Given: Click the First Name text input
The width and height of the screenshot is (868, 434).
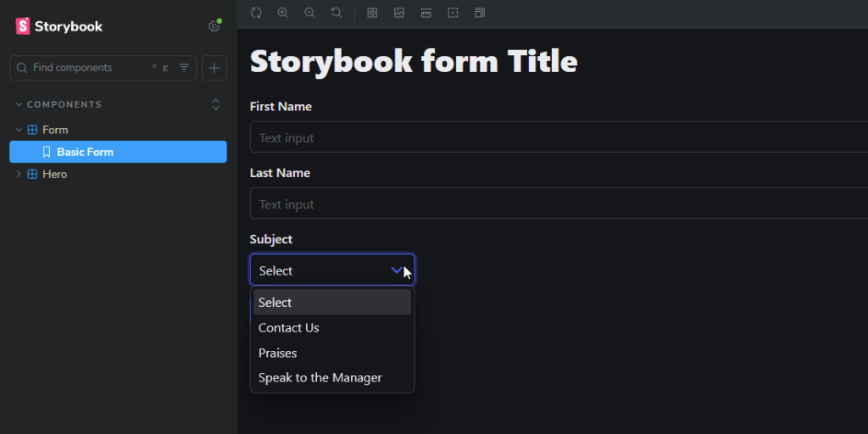Looking at the screenshot, I should 559,137.
